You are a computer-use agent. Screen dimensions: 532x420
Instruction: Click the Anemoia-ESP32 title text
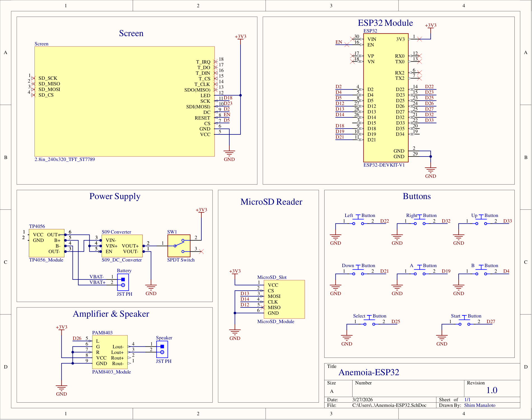pos(369,372)
